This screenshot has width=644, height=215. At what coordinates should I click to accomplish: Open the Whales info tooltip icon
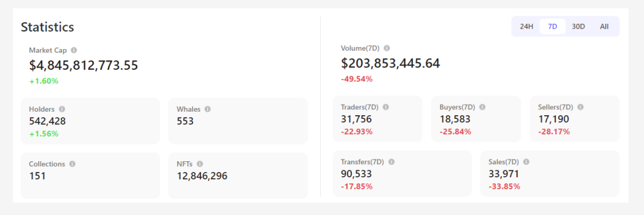208,109
